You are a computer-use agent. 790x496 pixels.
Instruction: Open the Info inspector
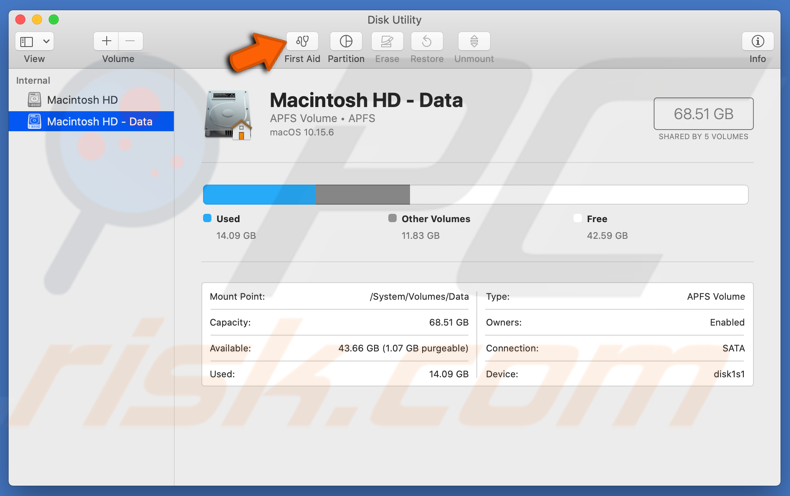[757, 41]
